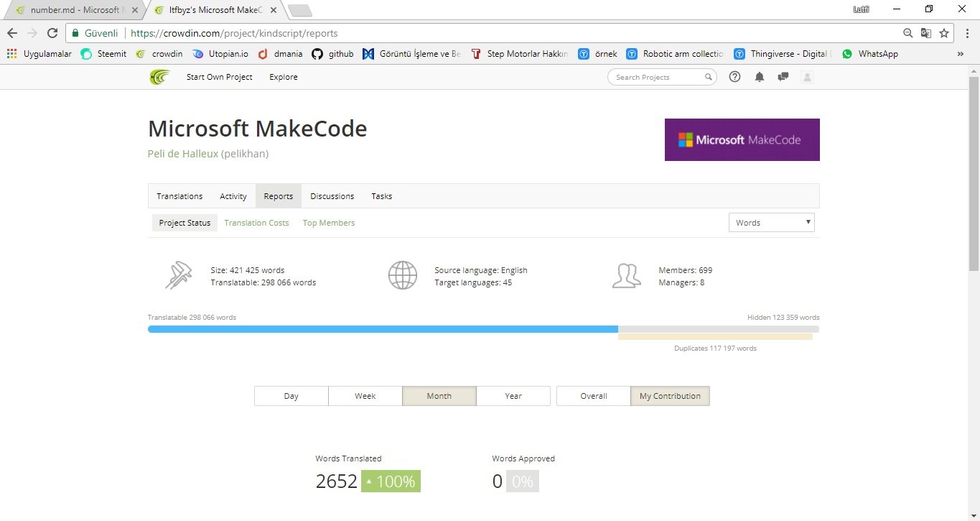Screen dimensions: 980x521
Task: Open Peli de Halleux profile link
Action: pyautogui.click(x=183, y=154)
